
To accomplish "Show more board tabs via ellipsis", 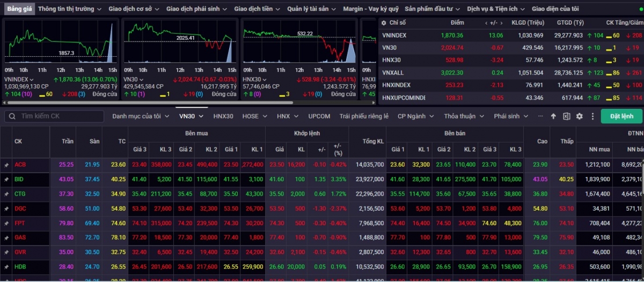I will tap(539, 116).
